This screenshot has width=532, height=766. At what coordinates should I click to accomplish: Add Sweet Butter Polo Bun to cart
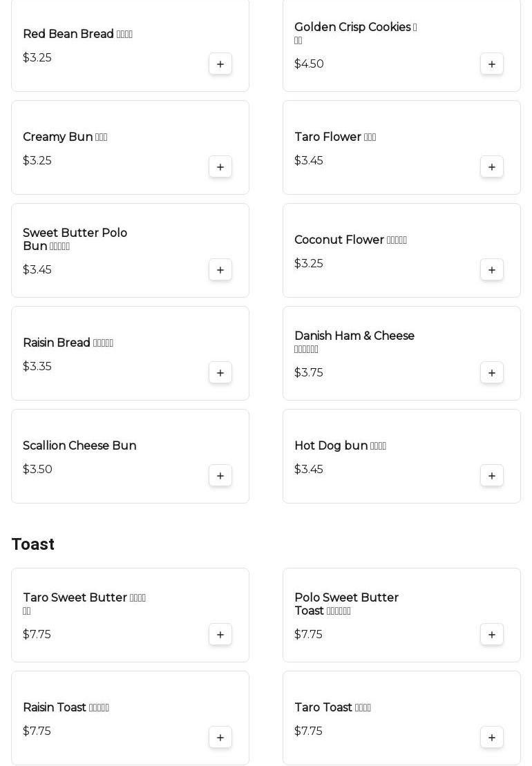click(x=220, y=270)
